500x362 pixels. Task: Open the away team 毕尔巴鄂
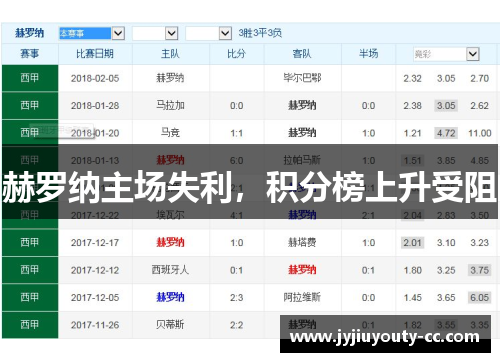click(302, 78)
